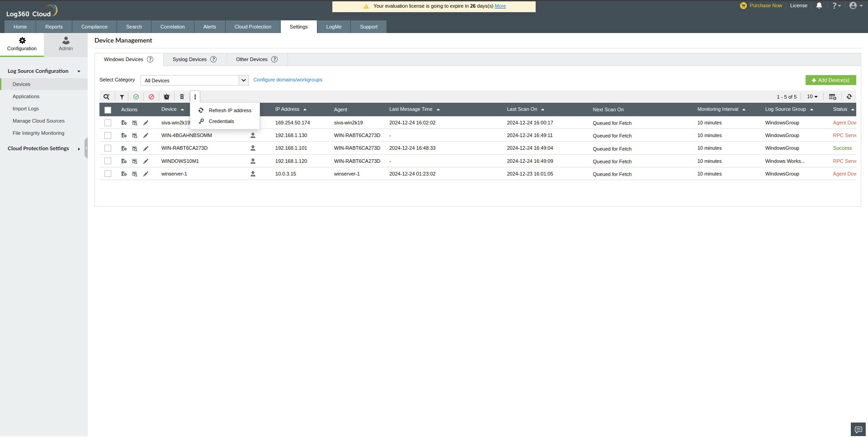
Task: Click the edit pencil icon for siva-win2k19
Action: pos(146,122)
